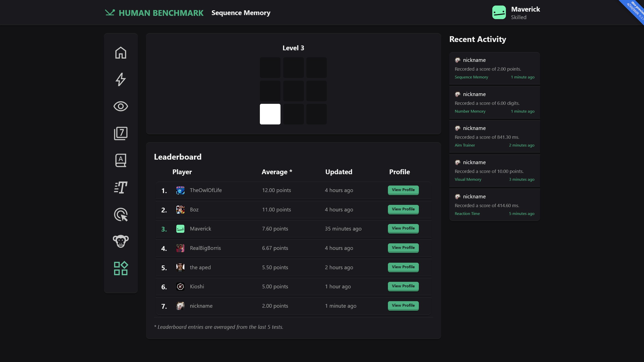The height and width of the screenshot is (362, 644).
Task: Click 7.60 points average value
Action: pos(275,229)
